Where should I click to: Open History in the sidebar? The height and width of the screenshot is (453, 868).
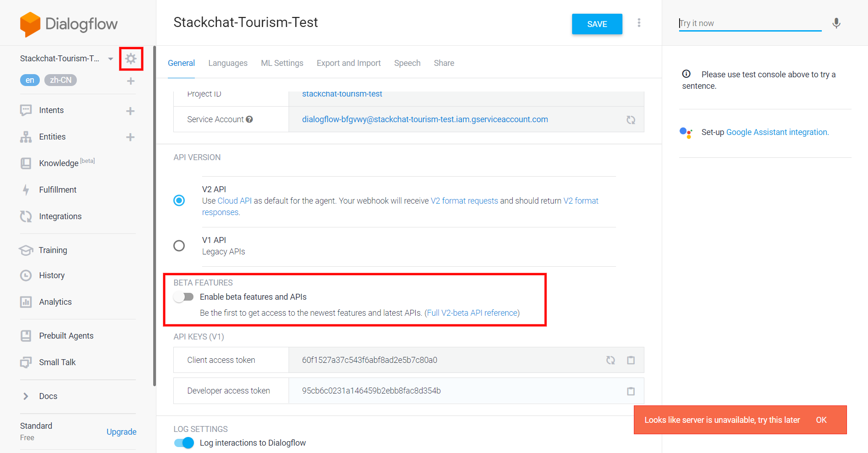coord(52,275)
